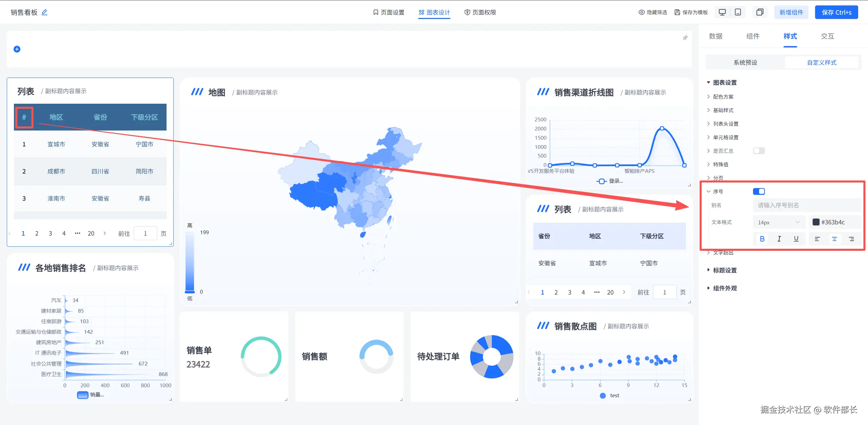Click the 新增组件 button
This screenshot has height=425, width=868.
coord(791,12)
